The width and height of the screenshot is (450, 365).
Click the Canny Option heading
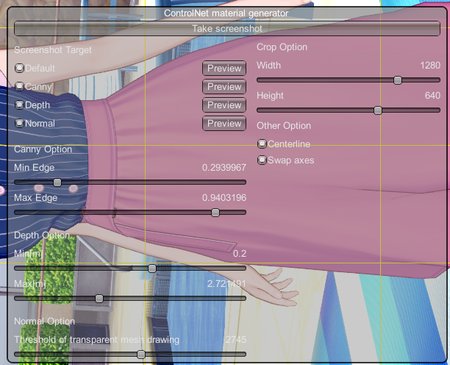[43, 149]
